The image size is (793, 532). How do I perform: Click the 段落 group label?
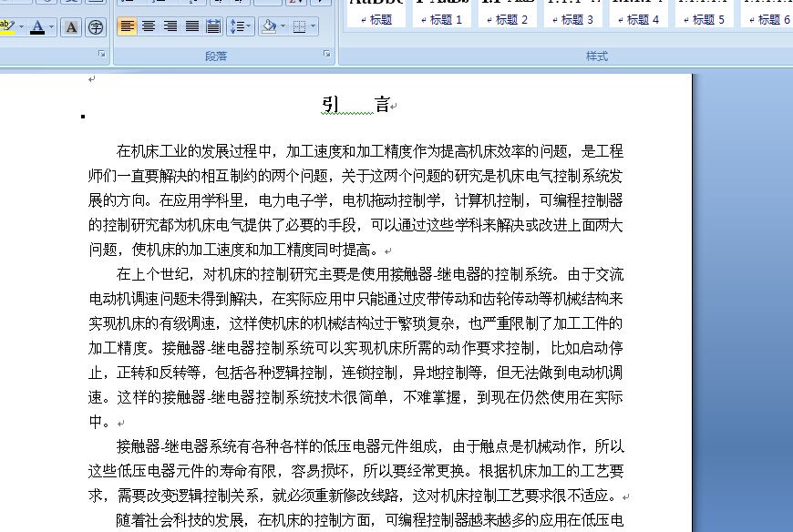(216, 56)
